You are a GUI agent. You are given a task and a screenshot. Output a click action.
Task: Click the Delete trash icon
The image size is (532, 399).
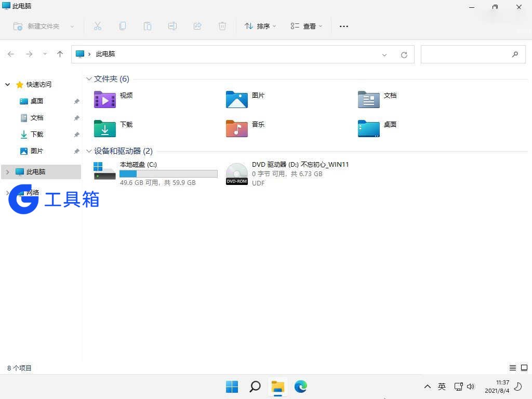coord(222,26)
